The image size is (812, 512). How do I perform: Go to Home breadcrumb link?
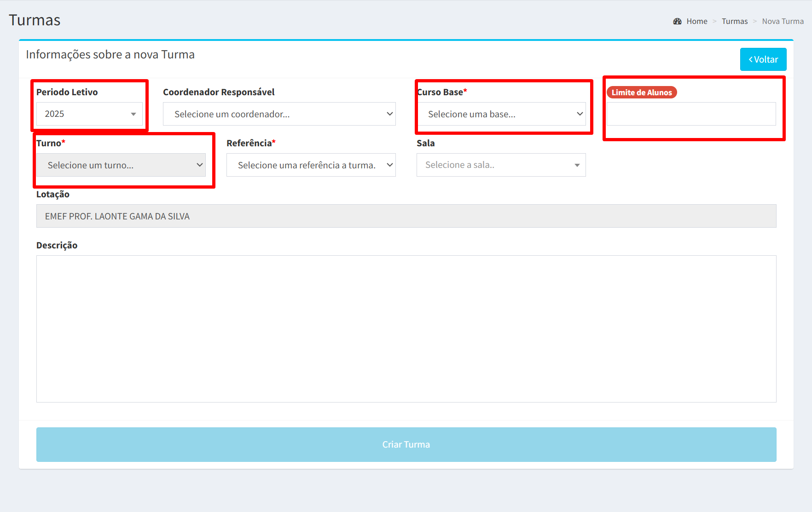697,21
